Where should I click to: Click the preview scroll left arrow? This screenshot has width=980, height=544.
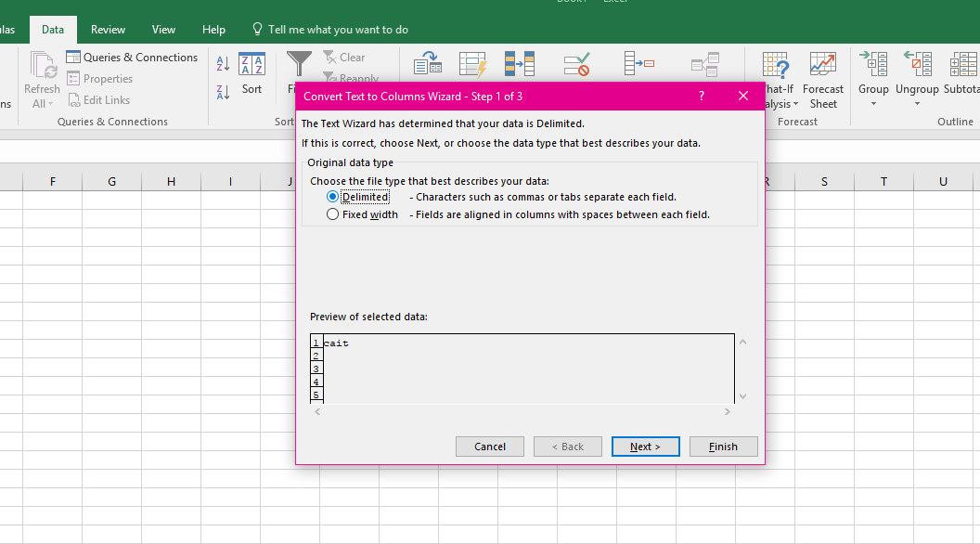(x=317, y=411)
